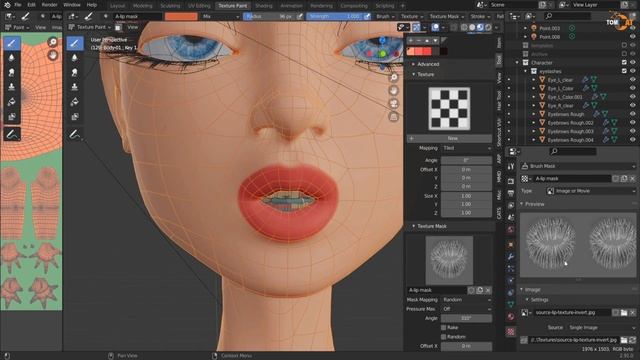This screenshot has height=360, width=640.
Task: Open the Source Single Image dropdown
Action: pyautogui.click(x=602, y=327)
